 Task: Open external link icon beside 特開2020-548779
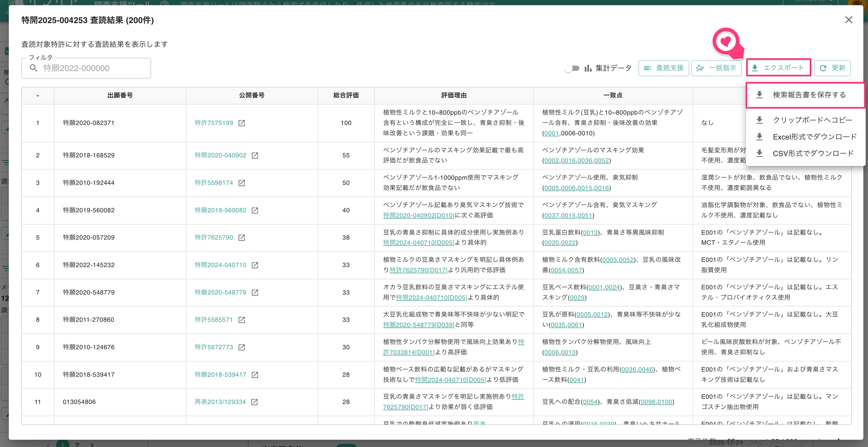click(255, 292)
